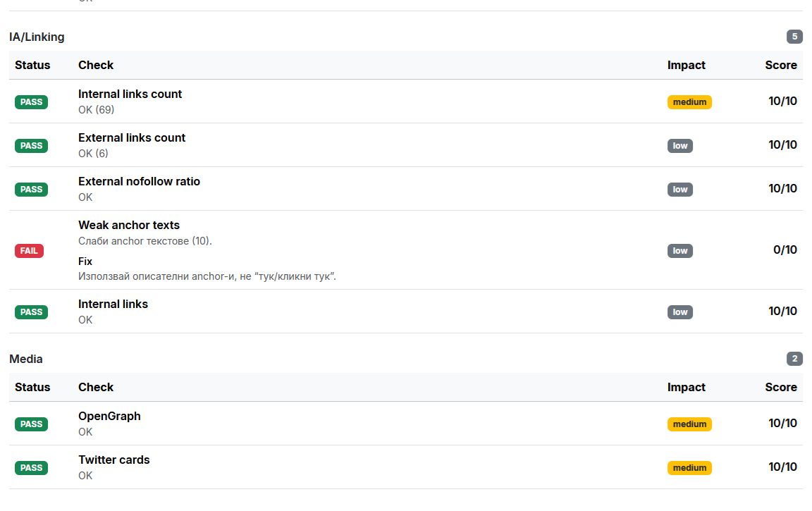This screenshot has height=511, width=812.
Task: Click the red FAIL status badge
Action: [29, 251]
